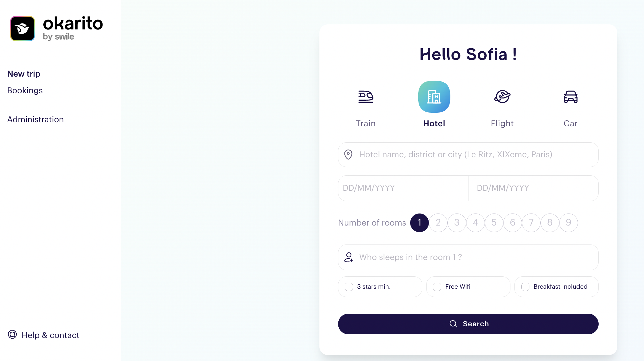Click the okarito bird logo
Screen dimensions: 644x361
point(23,28)
